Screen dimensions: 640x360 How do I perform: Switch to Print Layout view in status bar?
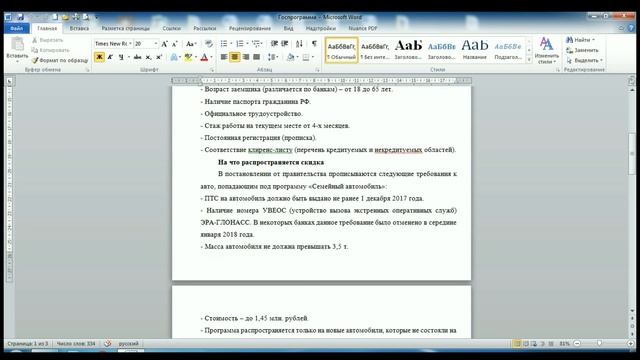coord(517,344)
